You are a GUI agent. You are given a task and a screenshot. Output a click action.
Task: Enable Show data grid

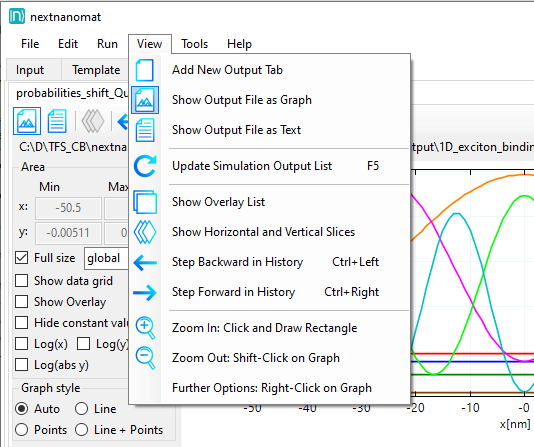point(21,281)
